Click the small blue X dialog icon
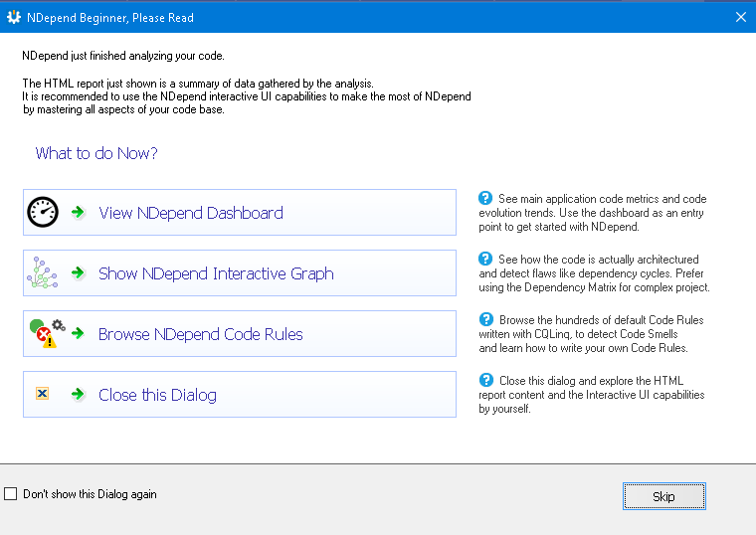This screenshot has width=756, height=535. pyautogui.click(x=43, y=394)
